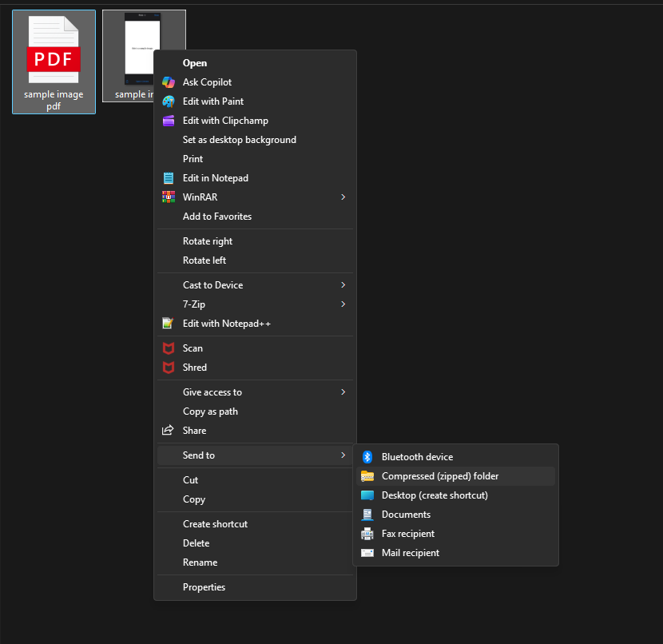Viewport: 663px width, 644px height.
Task: Scan the file with McAfee
Action: (193, 348)
